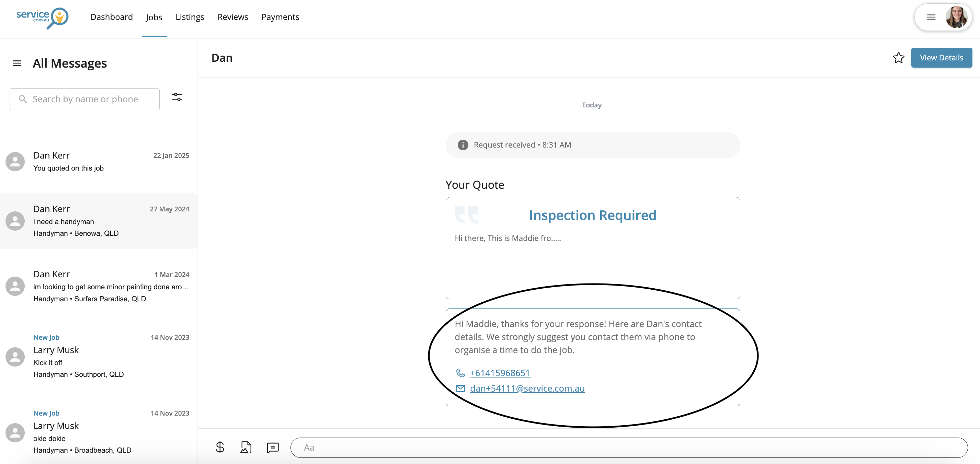Switch to the Reviews tab
The height and width of the screenshot is (464, 980).
pyautogui.click(x=232, y=17)
